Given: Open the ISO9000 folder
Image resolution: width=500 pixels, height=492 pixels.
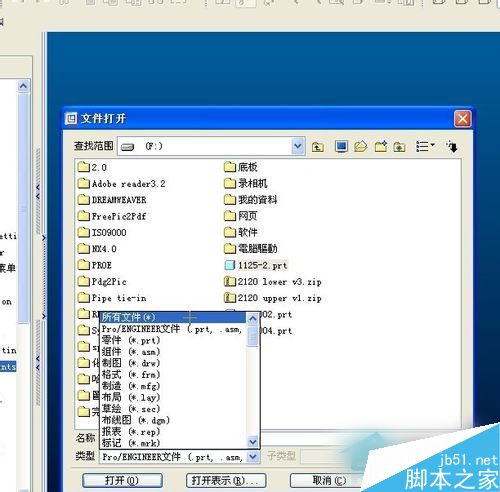Looking at the screenshot, I should coord(102,232).
